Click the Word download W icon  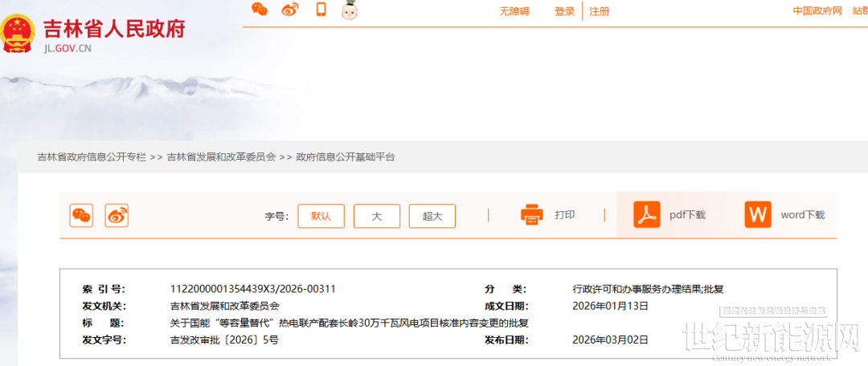tap(757, 215)
